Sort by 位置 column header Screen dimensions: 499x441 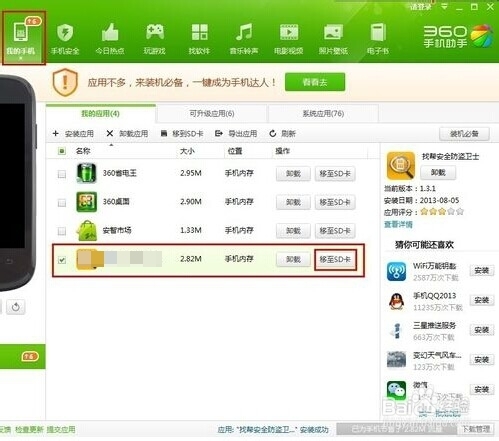click(235, 151)
